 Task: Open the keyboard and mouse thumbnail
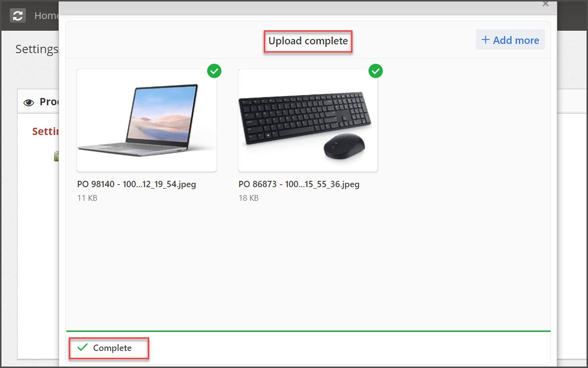(x=308, y=120)
